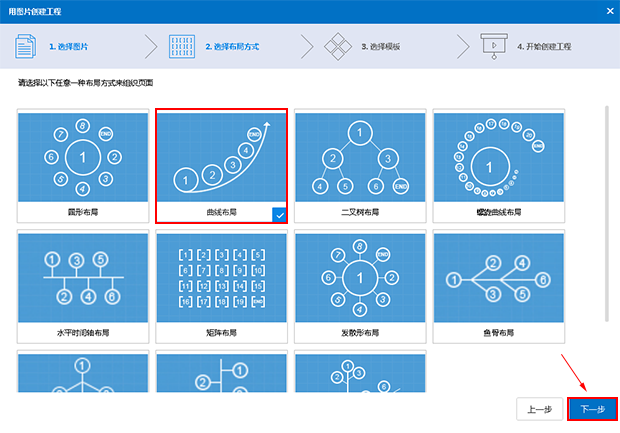This screenshot has width=620, height=433.
Task: Click the document icon for step 1
Action: [x=26, y=47]
